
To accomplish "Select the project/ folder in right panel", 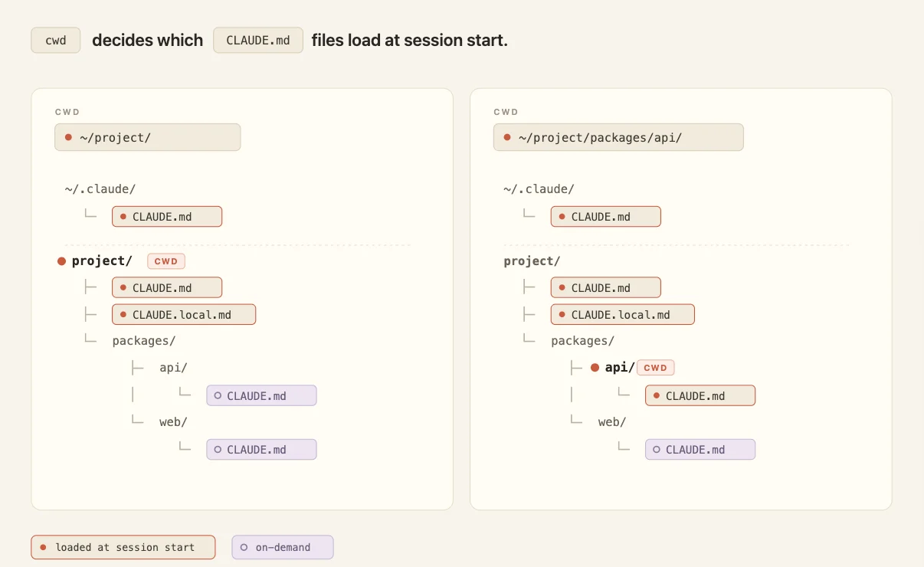I will [532, 261].
